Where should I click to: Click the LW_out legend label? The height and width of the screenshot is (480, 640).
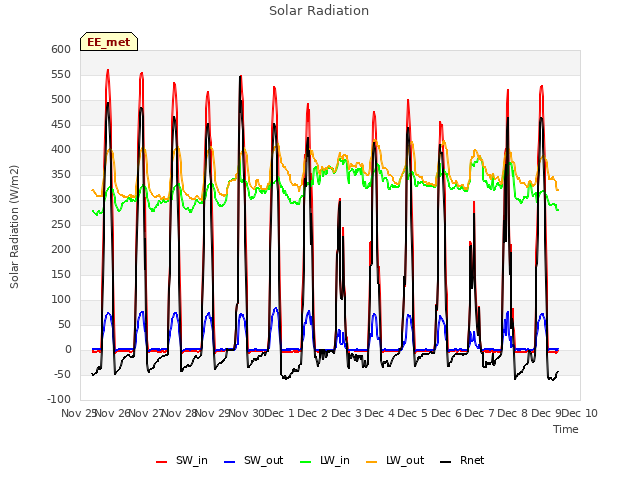coord(405,460)
